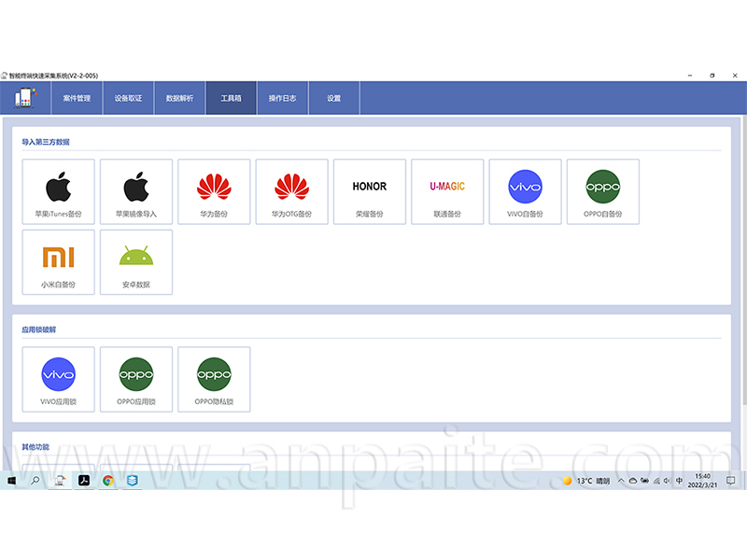747x560 pixels.
Task: Switch to the 操作日志 tab
Action: tap(282, 98)
